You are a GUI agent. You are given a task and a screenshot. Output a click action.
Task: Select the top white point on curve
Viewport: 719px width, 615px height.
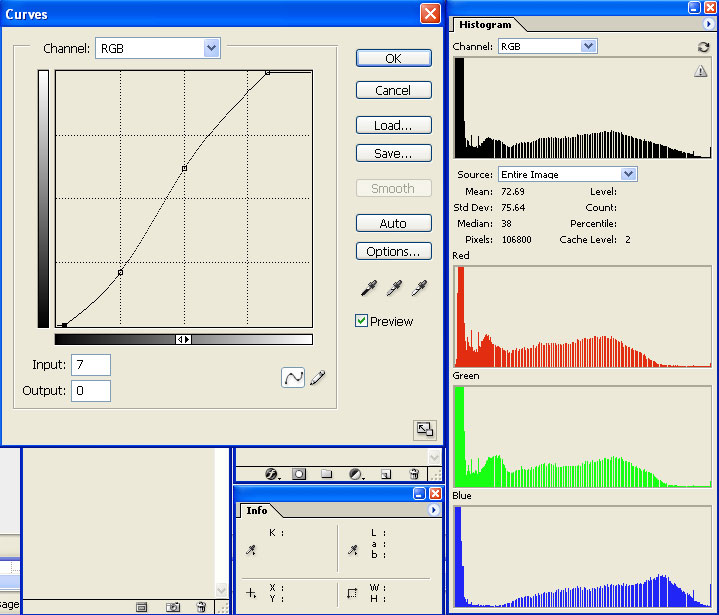point(268,72)
